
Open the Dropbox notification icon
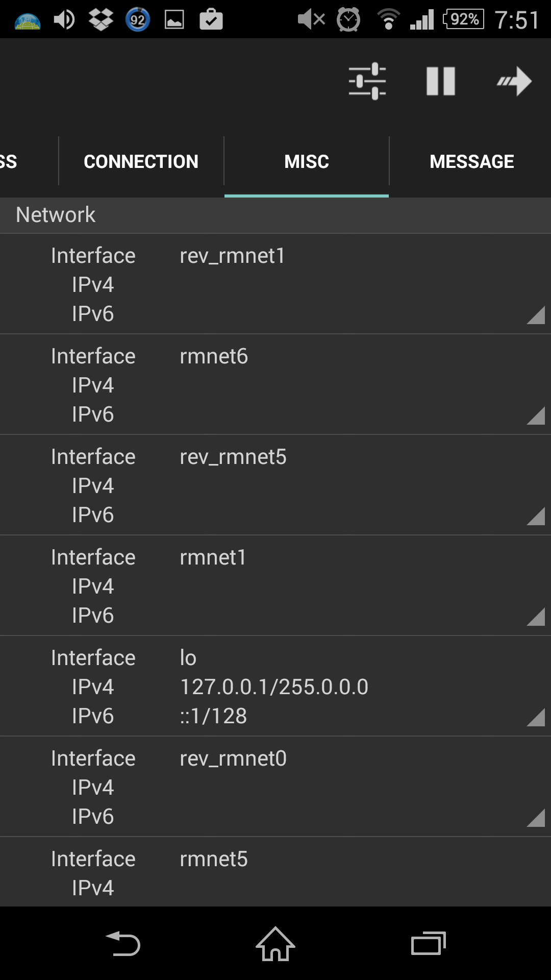pos(101,20)
